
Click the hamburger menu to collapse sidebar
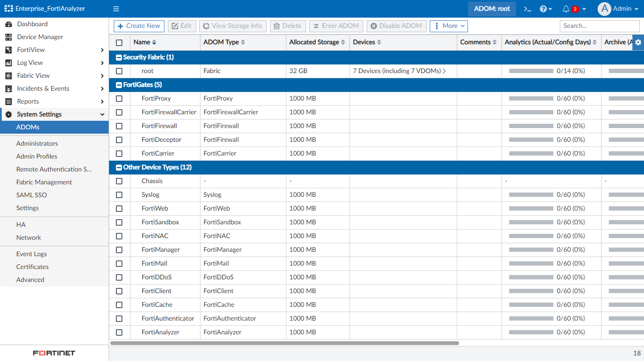116,9
